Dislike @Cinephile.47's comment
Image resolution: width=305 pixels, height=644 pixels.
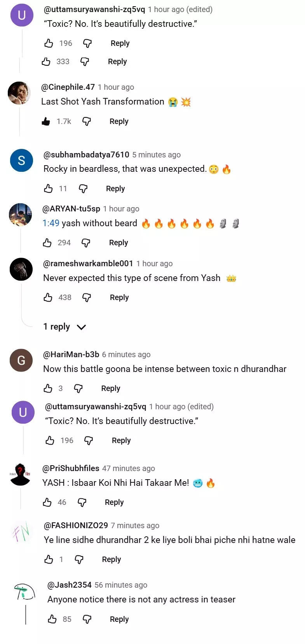pos(86,121)
